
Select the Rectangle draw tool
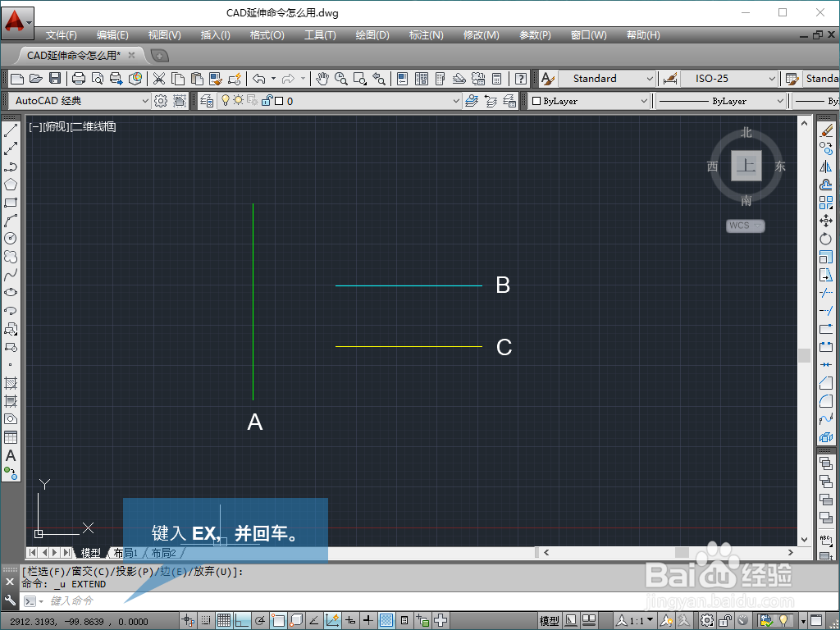click(11, 203)
